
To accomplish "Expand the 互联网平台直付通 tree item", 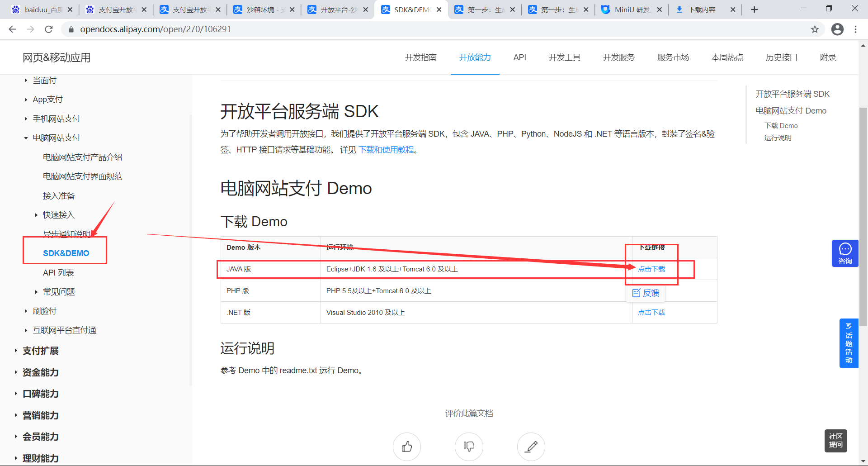I will [26, 330].
